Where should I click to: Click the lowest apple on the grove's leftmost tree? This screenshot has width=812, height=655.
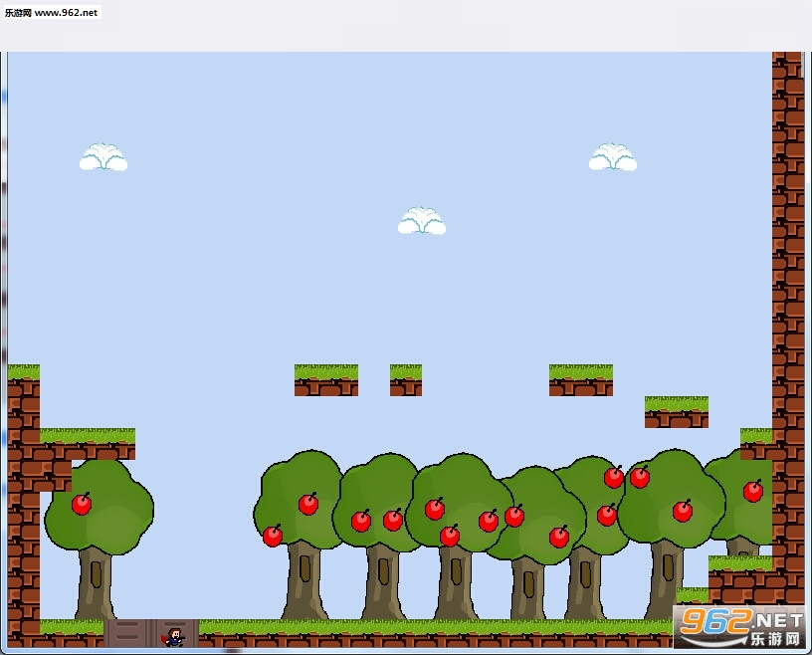coord(273,536)
